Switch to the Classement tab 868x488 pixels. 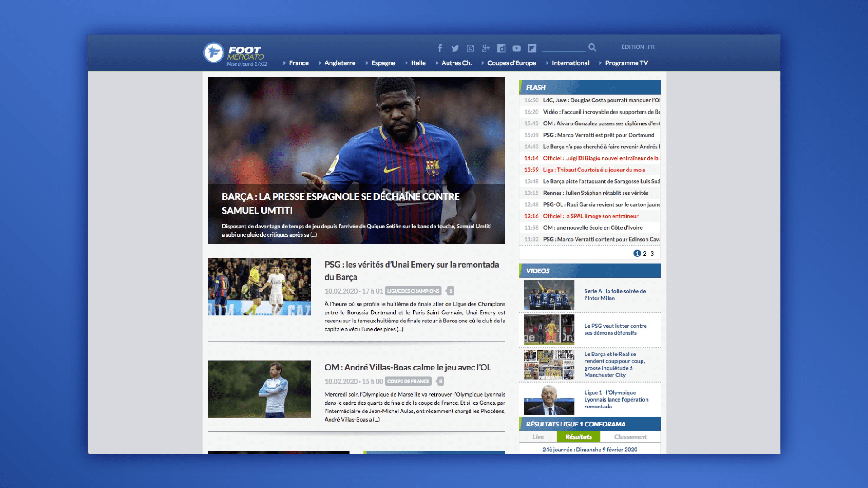coord(630,437)
